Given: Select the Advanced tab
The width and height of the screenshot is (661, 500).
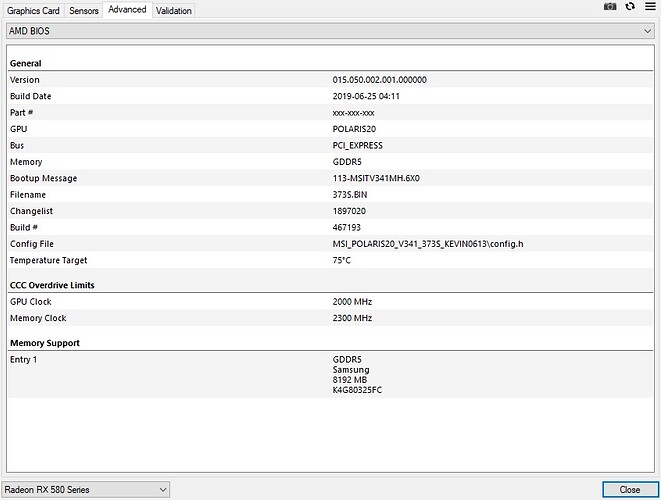Looking at the screenshot, I should coord(127,9).
